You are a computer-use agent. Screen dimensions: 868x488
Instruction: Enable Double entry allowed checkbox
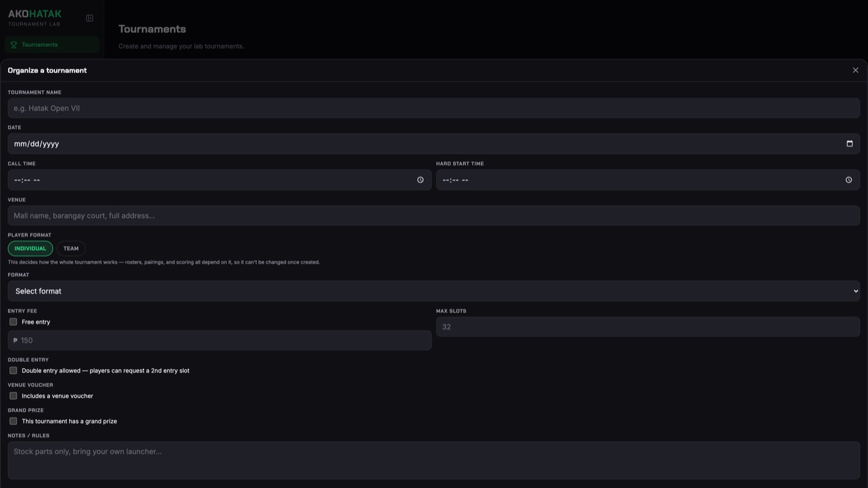pos(13,370)
